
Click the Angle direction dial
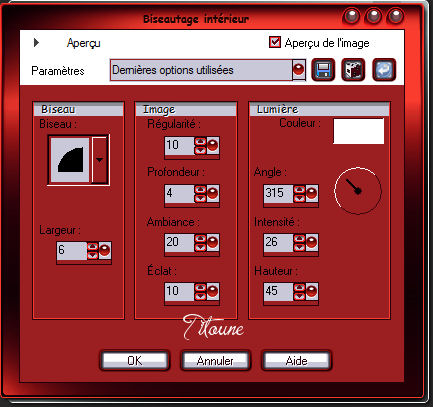358,191
